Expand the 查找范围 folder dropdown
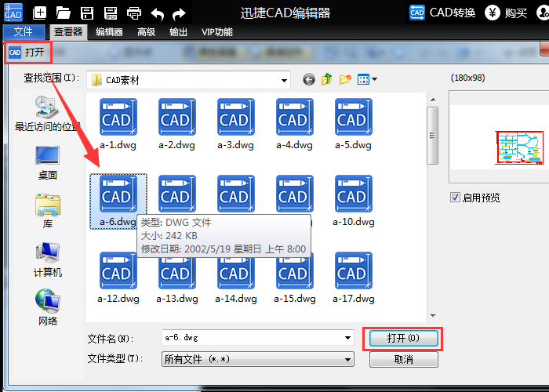Image resolution: width=549 pixels, height=392 pixels. (284, 80)
